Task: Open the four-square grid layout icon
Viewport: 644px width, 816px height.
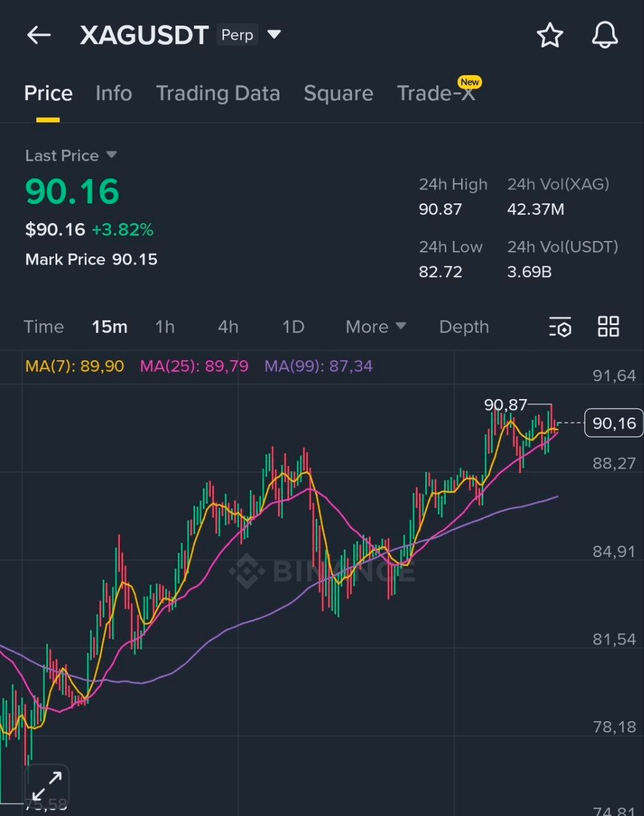Action: coord(608,326)
